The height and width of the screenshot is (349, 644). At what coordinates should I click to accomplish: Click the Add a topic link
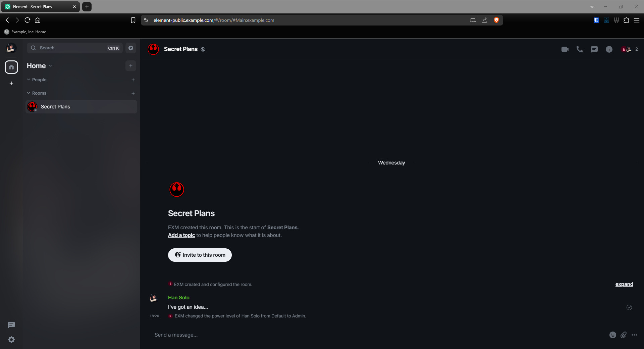point(181,235)
